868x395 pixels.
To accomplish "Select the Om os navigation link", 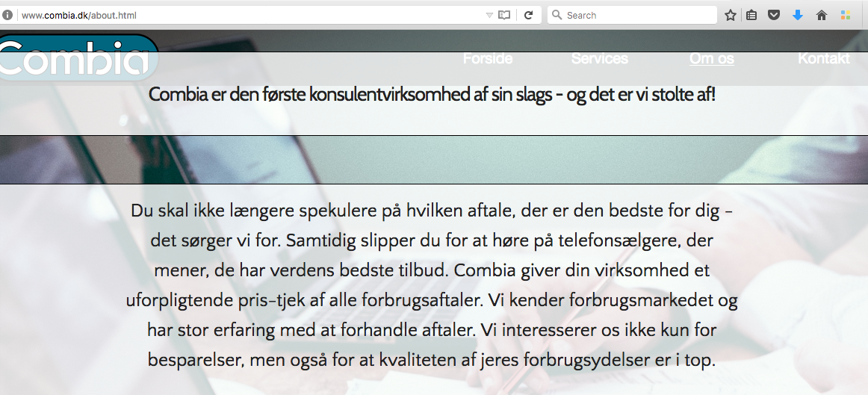I will pyautogui.click(x=711, y=58).
